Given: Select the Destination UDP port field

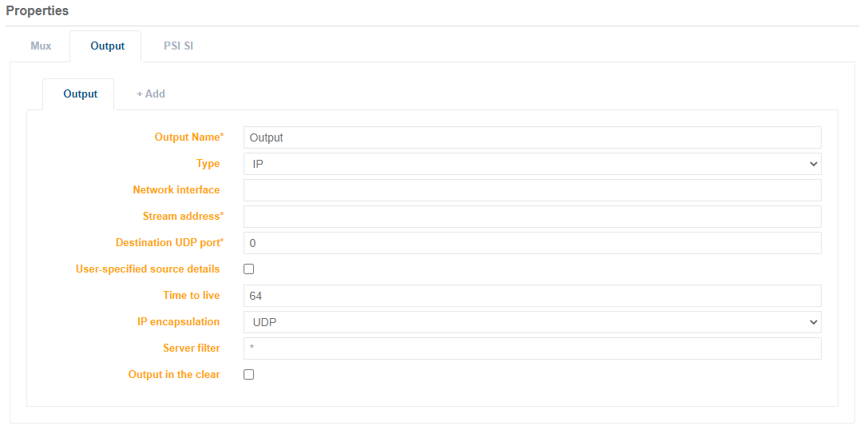Looking at the screenshot, I should (x=532, y=243).
